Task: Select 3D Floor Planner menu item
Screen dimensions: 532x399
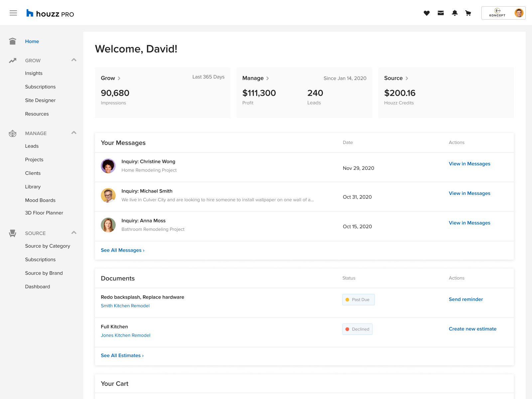Action: tap(44, 213)
